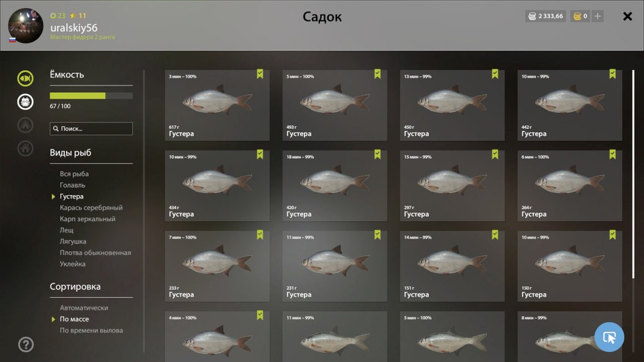Choose Автоматически sorting option
The height and width of the screenshot is (362, 644).
point(84,308)
